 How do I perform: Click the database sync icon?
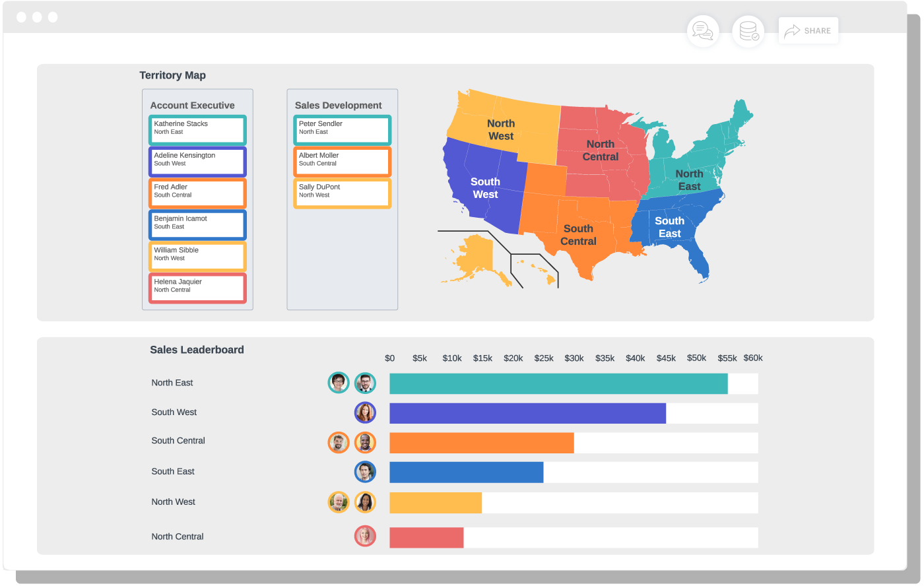point(748,31)
